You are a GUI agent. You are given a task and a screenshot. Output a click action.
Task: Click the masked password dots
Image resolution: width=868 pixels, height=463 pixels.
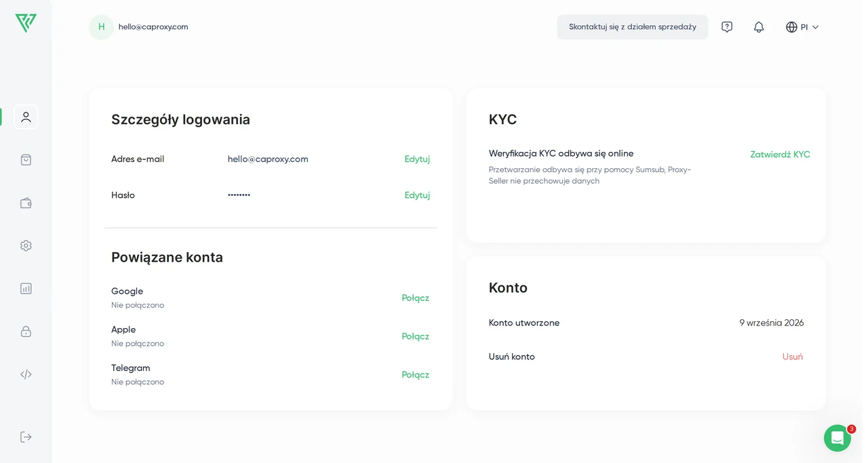(x=239, y=195)
